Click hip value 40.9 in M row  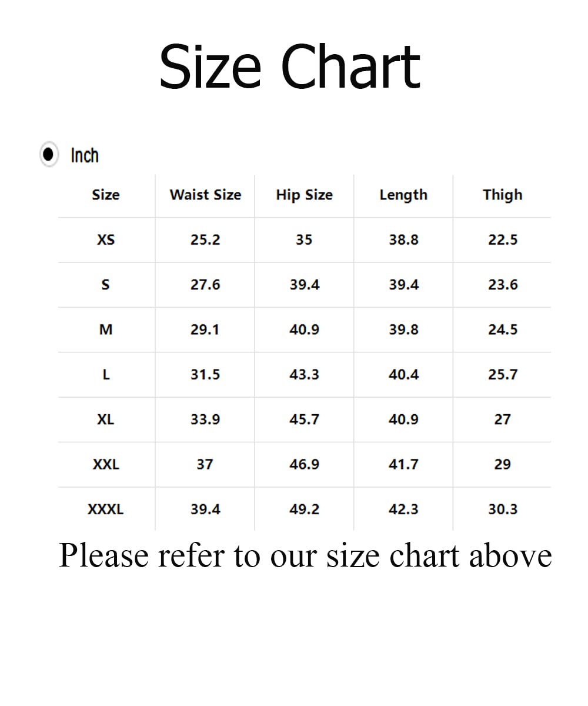304,329
